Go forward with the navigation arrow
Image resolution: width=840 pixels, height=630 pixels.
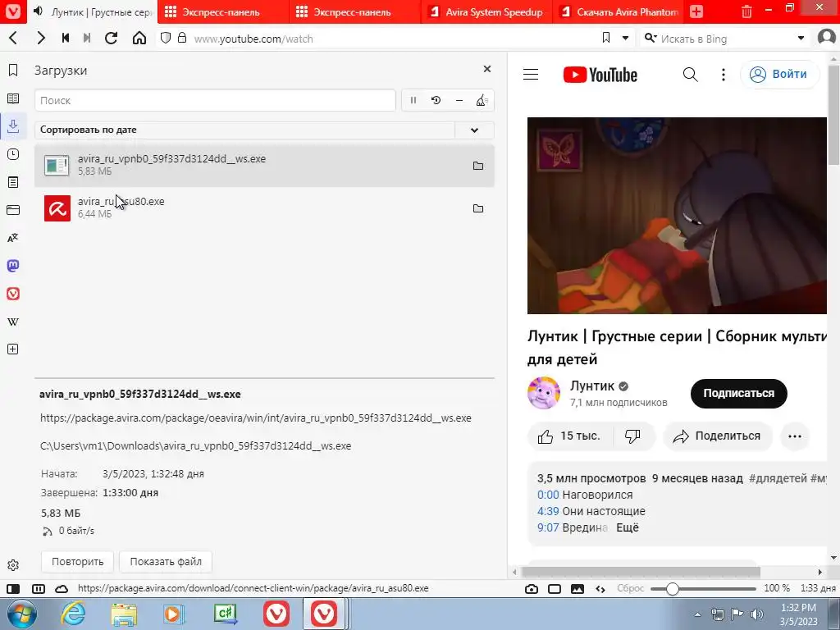tap(41, 38)
